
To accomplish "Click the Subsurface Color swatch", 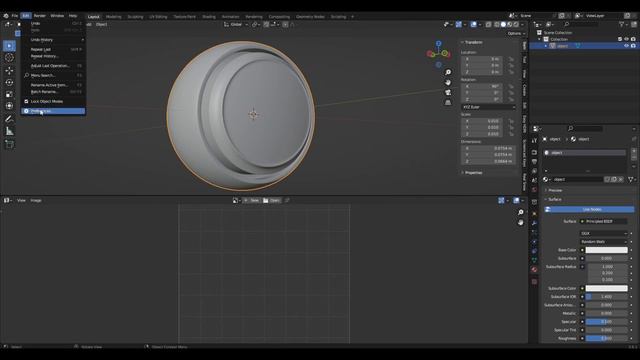I will (607, 288).
